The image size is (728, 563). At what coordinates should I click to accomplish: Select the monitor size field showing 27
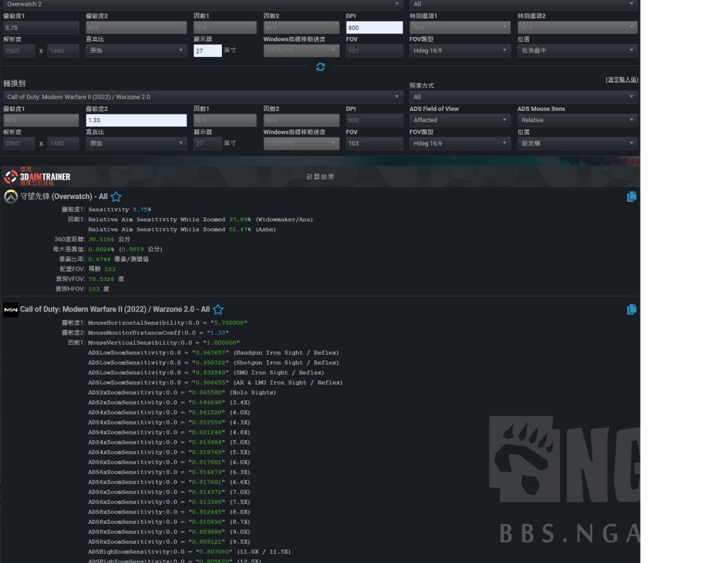pos(207,51)
